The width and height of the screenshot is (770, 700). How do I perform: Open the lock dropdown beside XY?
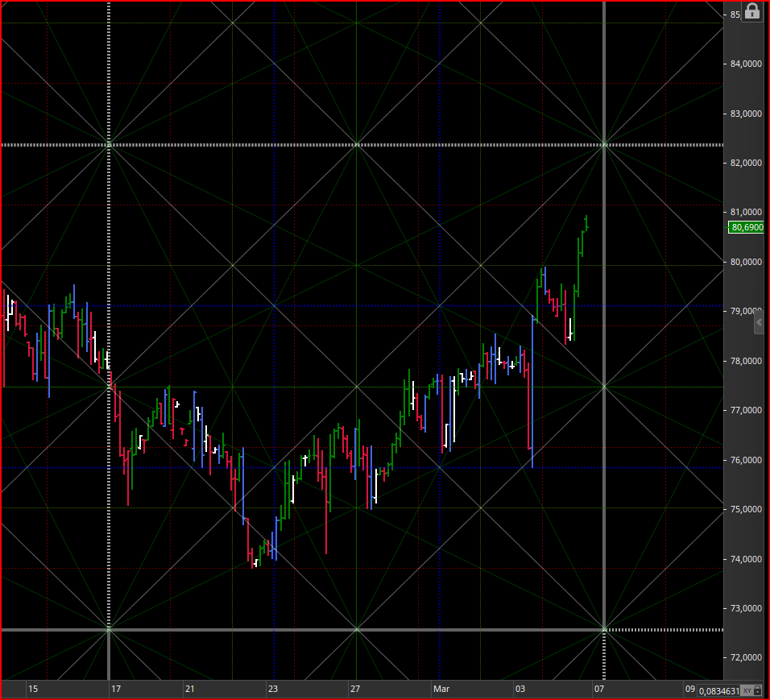click(x=759, y=690)
